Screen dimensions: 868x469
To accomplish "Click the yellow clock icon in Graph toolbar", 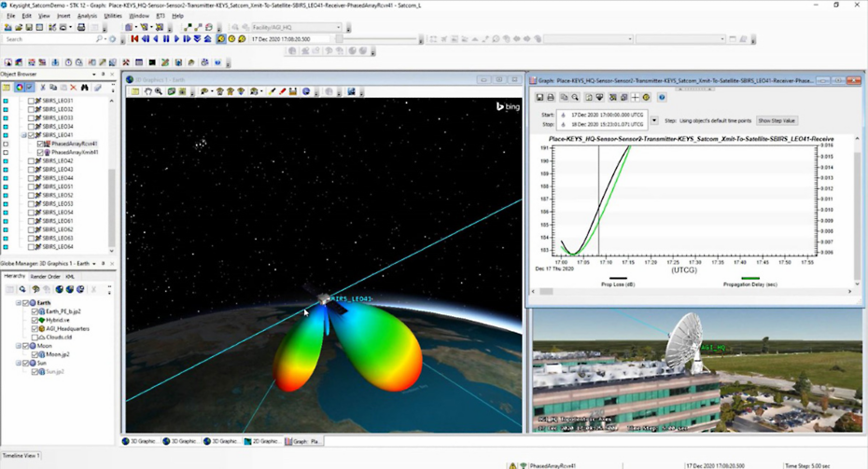I will click(x=646, y=97).
